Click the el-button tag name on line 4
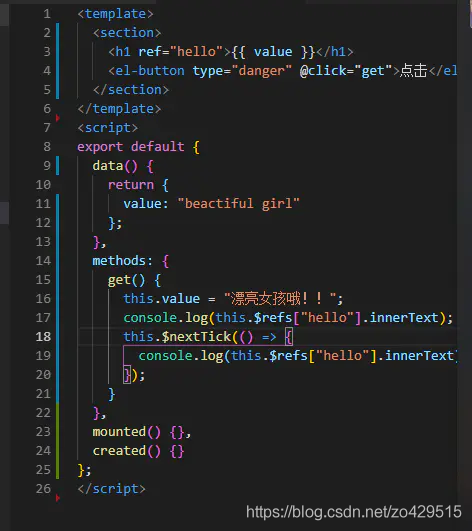 coord(150,71)
